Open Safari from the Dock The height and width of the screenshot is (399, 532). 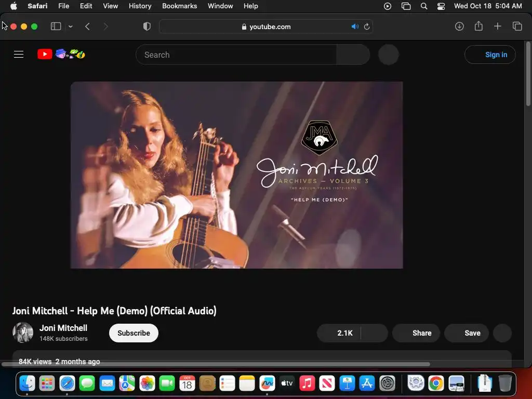tap(67, 384)
